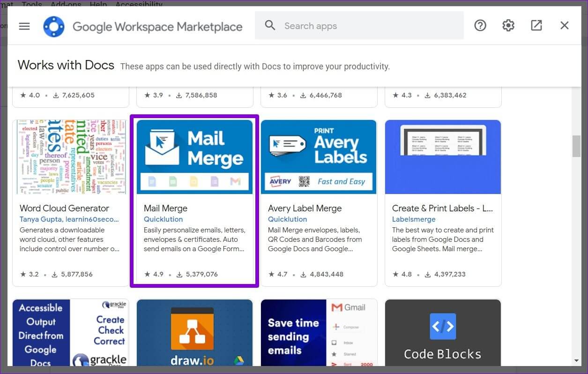Open the settings gear icon
Viewport: 588px width, 374px height.
pyautogui.click(x=508, y=26)
